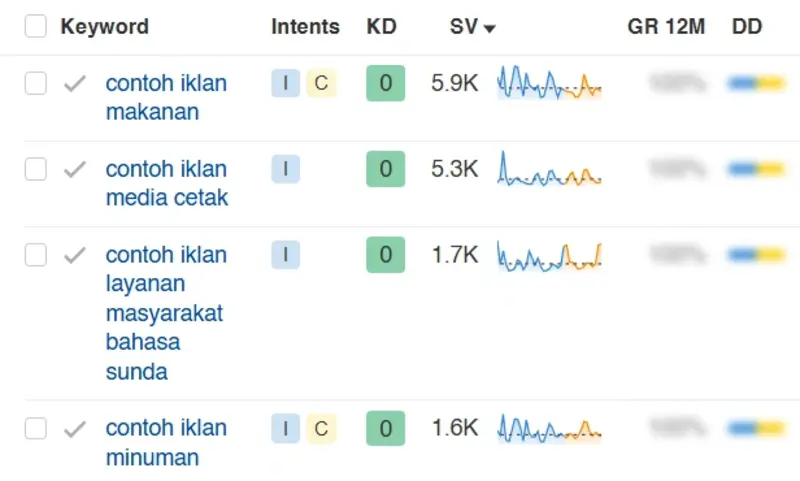The width and height of the screenshot is (800, 481).
Task: Click the SV sort arrow in the header
Action: (489, 29)
